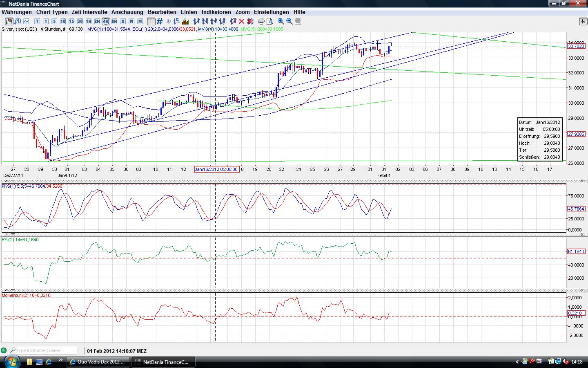The image size is (588, 368).
Task: Open print preview page icon
Action: point(269,21)
